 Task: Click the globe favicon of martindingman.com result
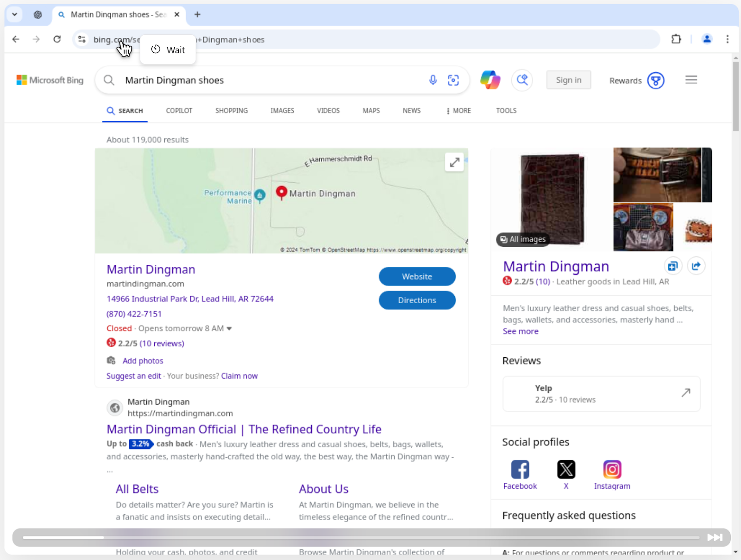[x=115, y=408]
